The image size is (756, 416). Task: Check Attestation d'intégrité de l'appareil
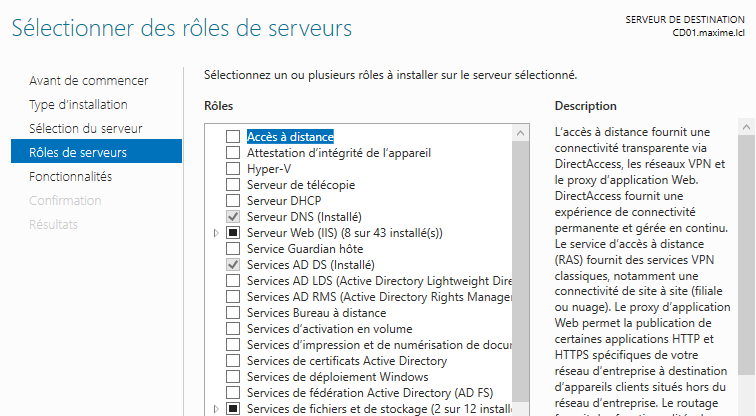pyautogui.click(x=233, y=153)
